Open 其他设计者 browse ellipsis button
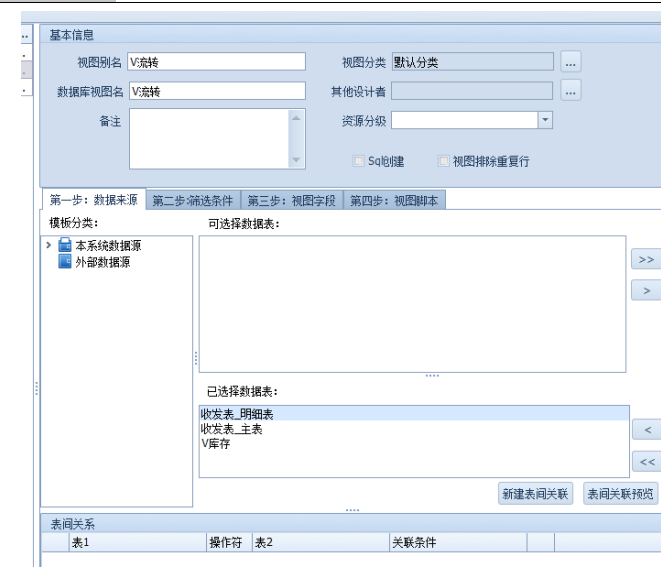The width and height of the screenshot is (661, 573). click(x=570, y=92)
